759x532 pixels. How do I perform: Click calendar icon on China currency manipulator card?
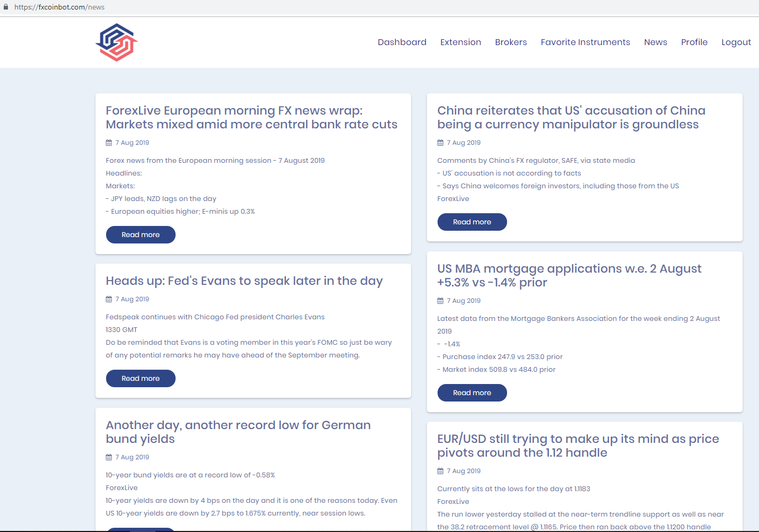[440, 143]
